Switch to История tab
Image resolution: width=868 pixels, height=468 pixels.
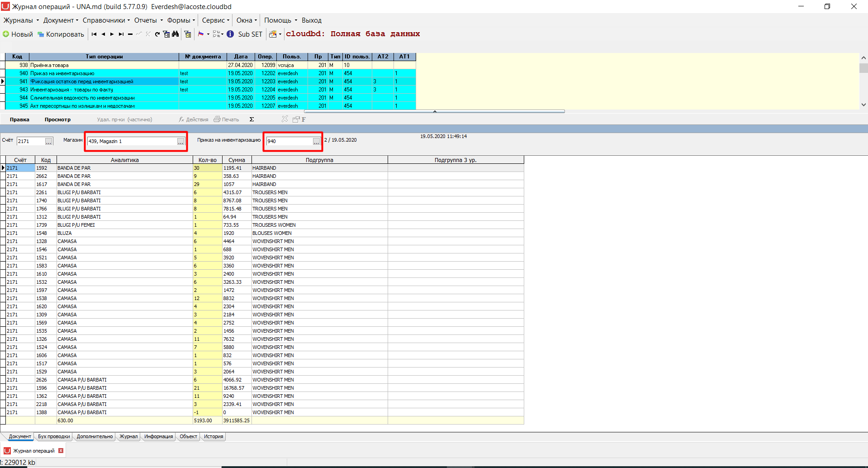[213, 436]
